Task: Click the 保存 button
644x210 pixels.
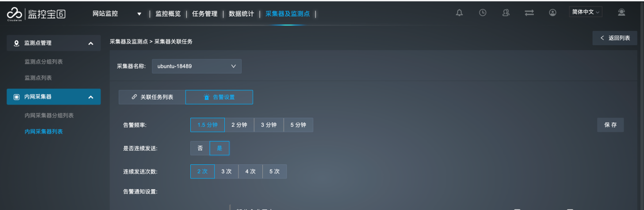Action: pos(611,125)
